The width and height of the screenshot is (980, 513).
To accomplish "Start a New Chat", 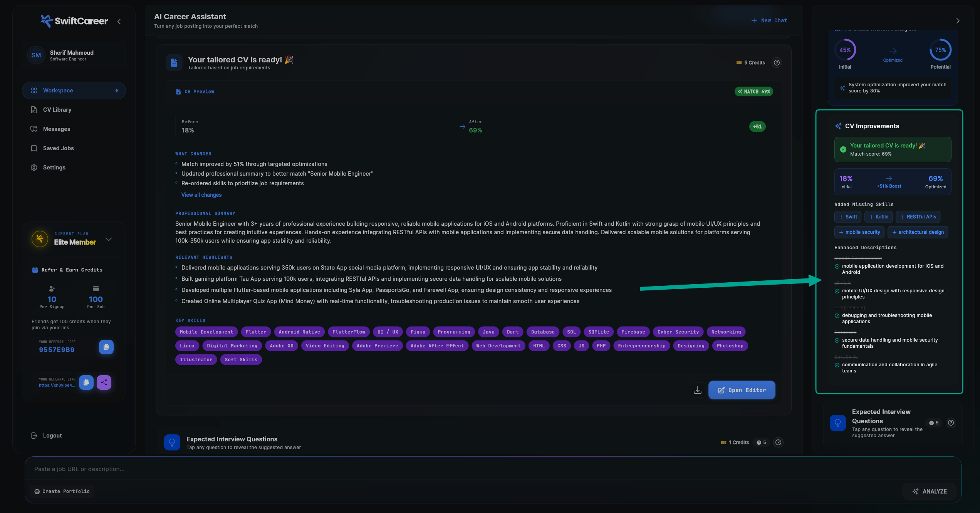I will [x=769, y=20].
